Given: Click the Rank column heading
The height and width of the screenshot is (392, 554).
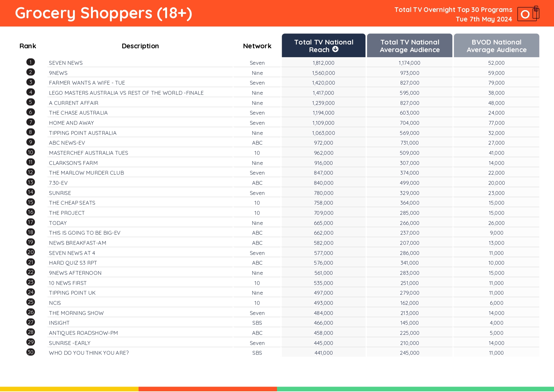Looking at the screenshot, I should (x=28, y=46).
